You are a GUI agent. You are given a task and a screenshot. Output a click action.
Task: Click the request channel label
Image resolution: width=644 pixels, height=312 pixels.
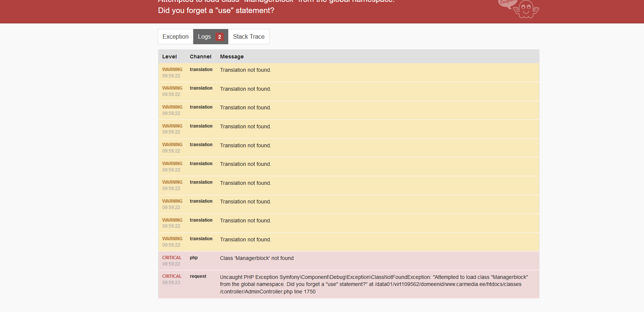pyautogui.click(x=198, y=276)
